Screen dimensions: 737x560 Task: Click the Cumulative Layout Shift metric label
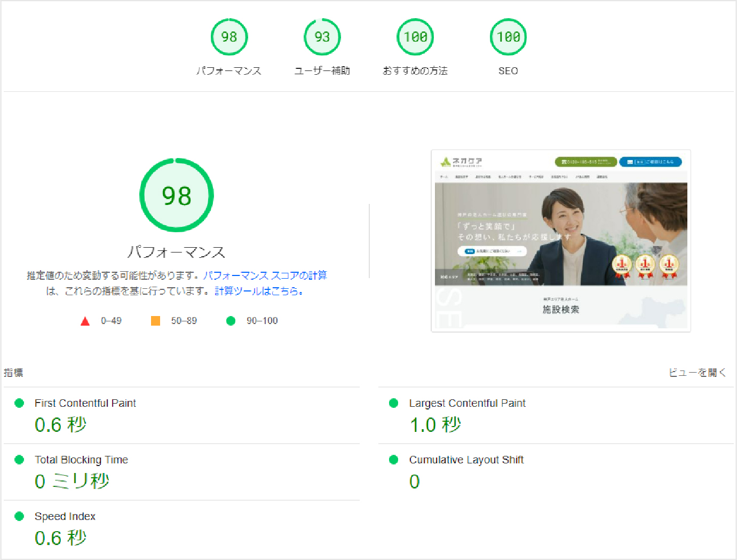[x=466, y=460]
